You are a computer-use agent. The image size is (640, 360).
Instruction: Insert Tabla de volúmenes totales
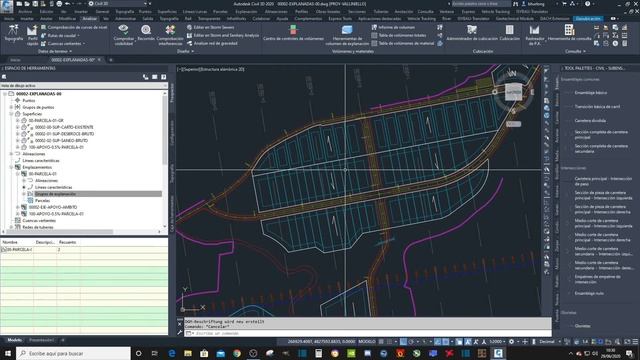coord(398,36)
